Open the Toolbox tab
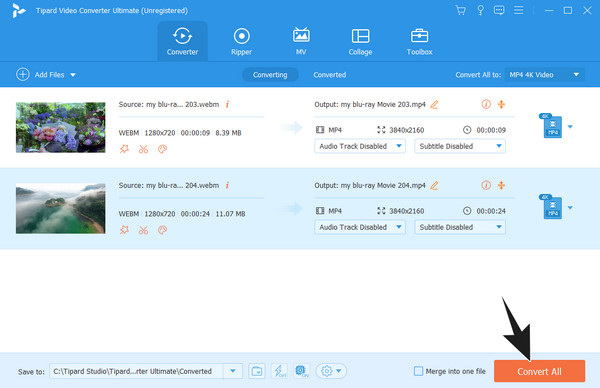This screenshot has width=600, height=388. 419,41
